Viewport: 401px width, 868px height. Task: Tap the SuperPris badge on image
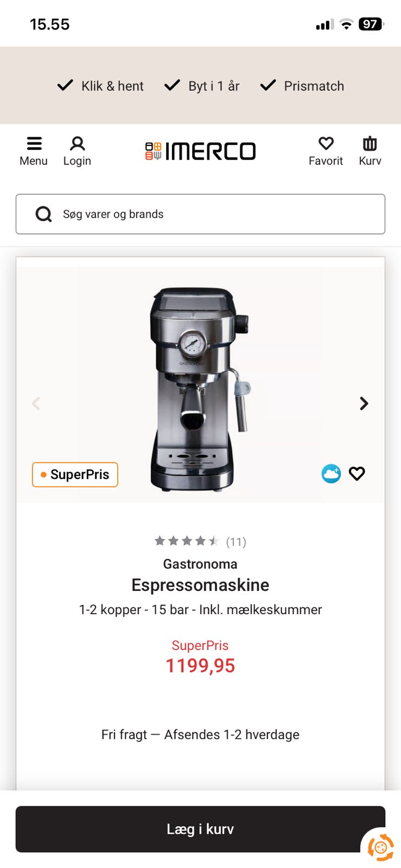(x=75, y=474)
